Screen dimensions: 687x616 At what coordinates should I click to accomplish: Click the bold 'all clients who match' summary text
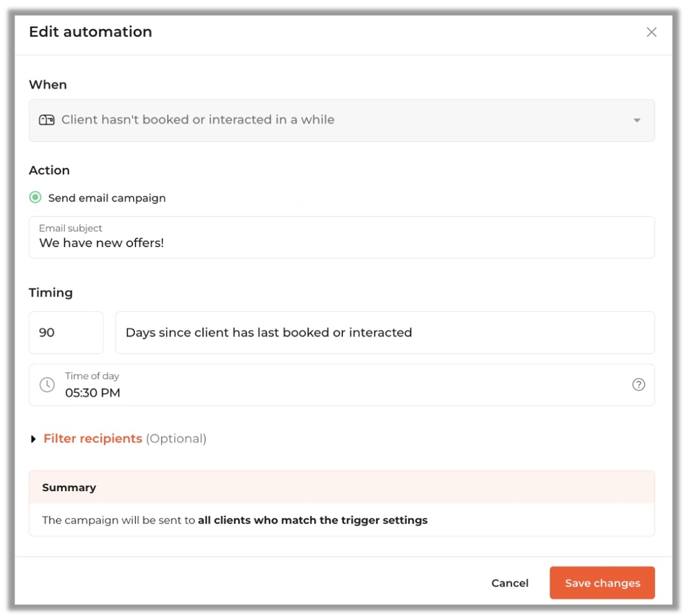pyautogui.click(x=312, y=520)
